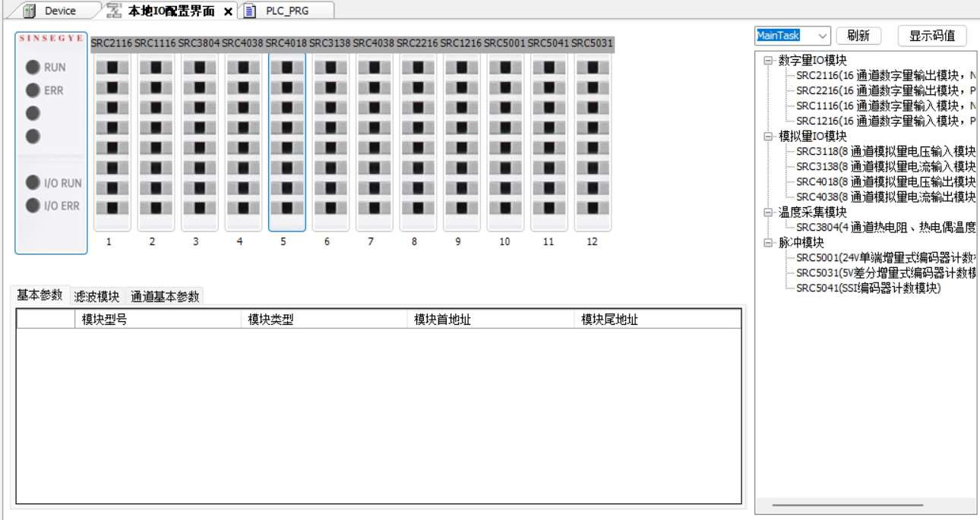Select SRC5031 in the module tree
This screenshot has height=520, width=980.
pos(886,273)
